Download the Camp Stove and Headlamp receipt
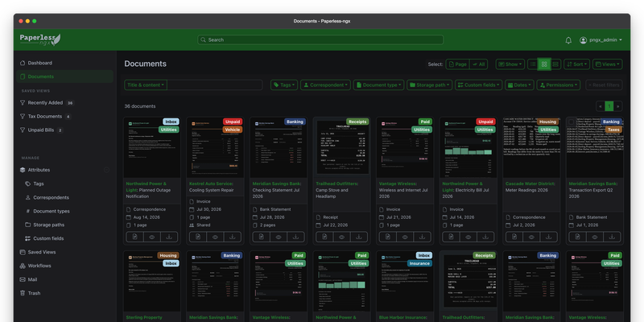 (x=359, y=237)
